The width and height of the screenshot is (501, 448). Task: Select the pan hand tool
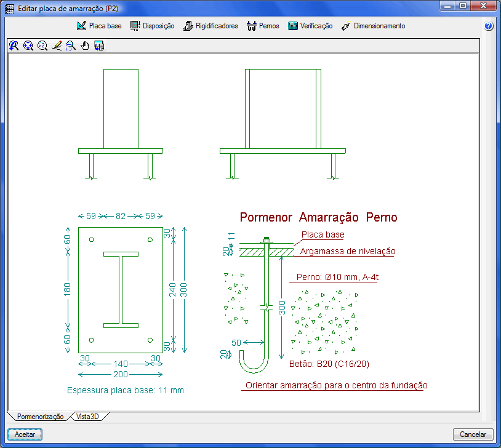[85, 46]
